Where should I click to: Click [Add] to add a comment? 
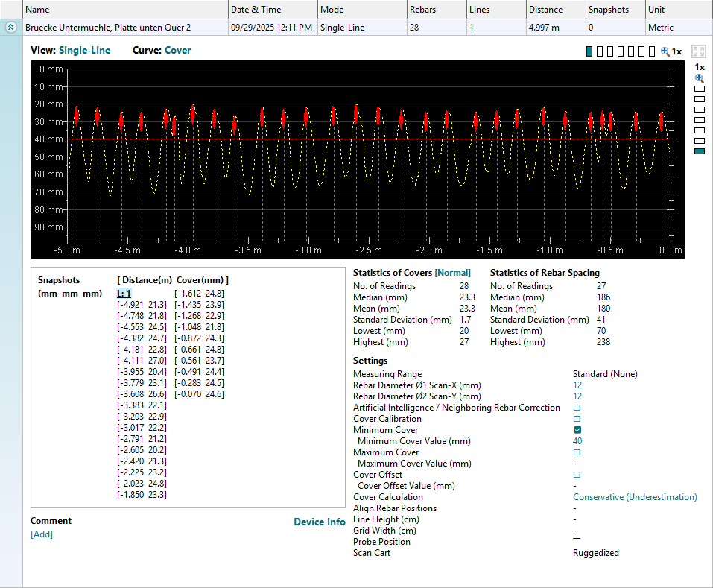(42, 534)
